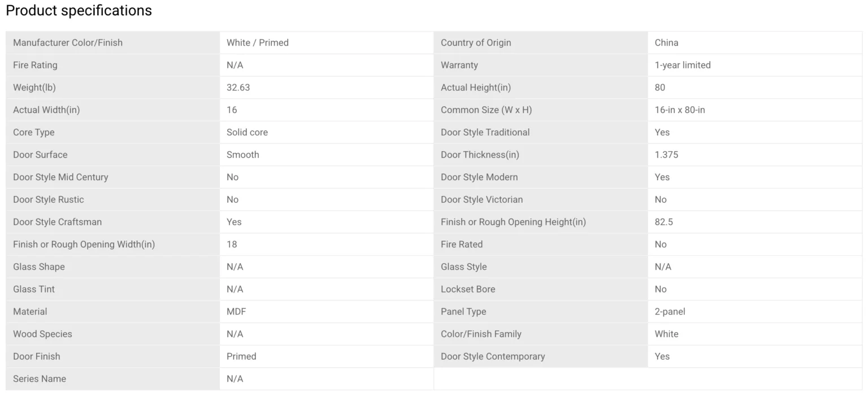This screenshot has width=868, height=397.
Task: Click the Country of Origin label
Action: [476, 43]
